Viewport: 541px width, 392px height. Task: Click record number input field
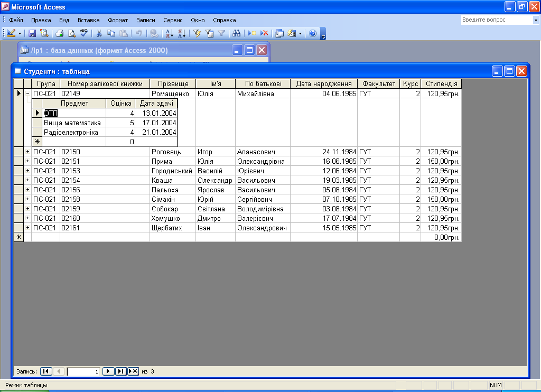[x=83, y=371]
